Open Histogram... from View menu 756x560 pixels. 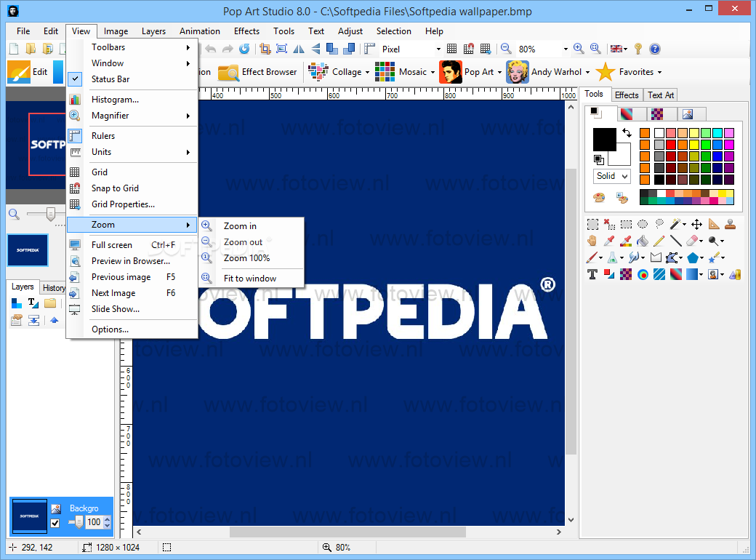pyautogui.click(x=132, y=100)
